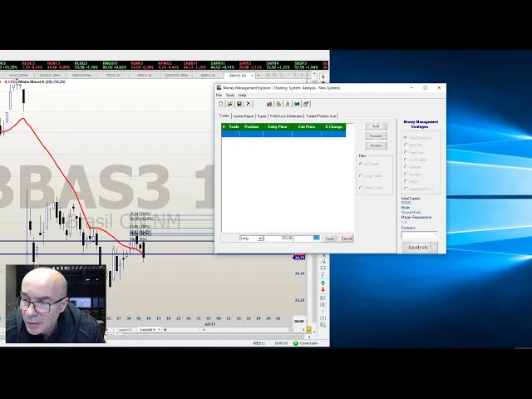Select the Secure f strategy radio
The width and height of the screenshot is (532, 399).
coord(406,174)
